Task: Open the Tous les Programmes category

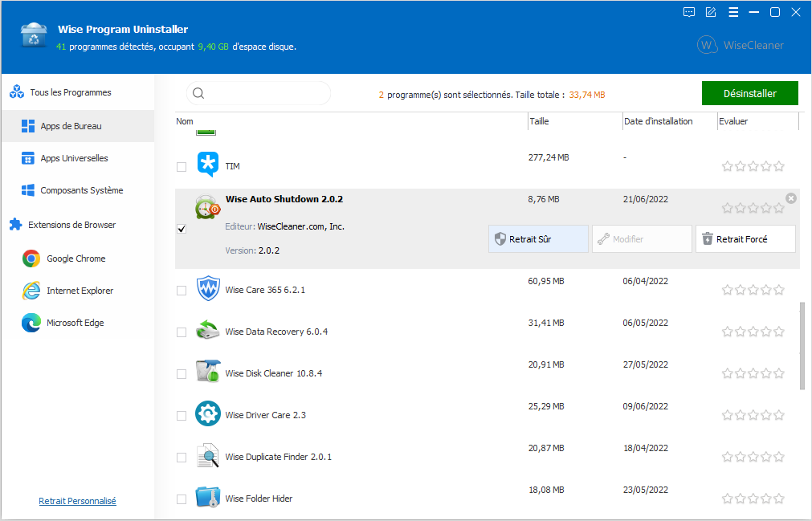Action: pos(78,92)
